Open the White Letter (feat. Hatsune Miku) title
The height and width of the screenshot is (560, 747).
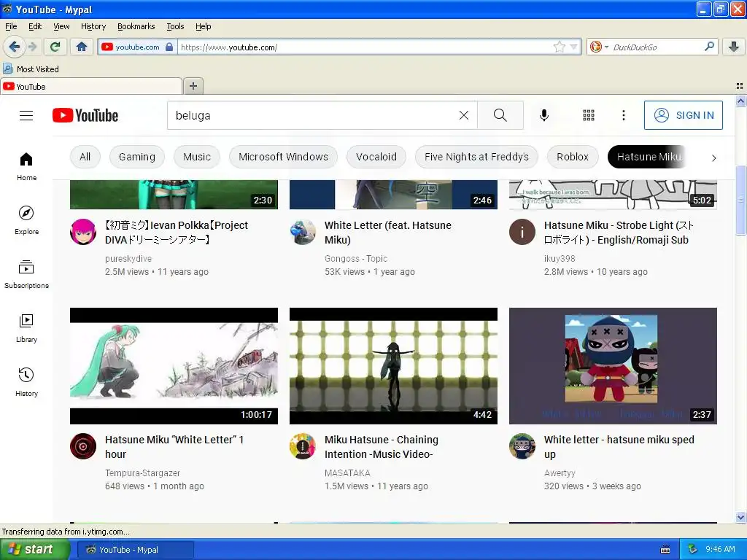pos(388,233)
